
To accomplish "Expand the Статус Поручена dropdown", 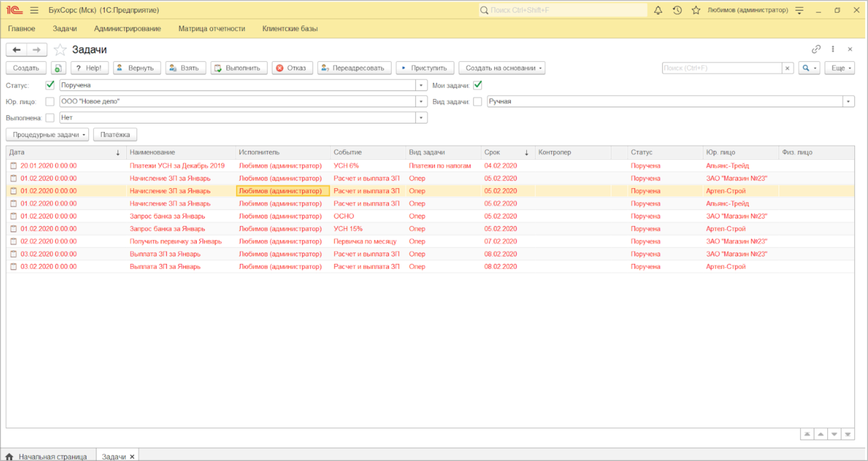I will (421, 85).
